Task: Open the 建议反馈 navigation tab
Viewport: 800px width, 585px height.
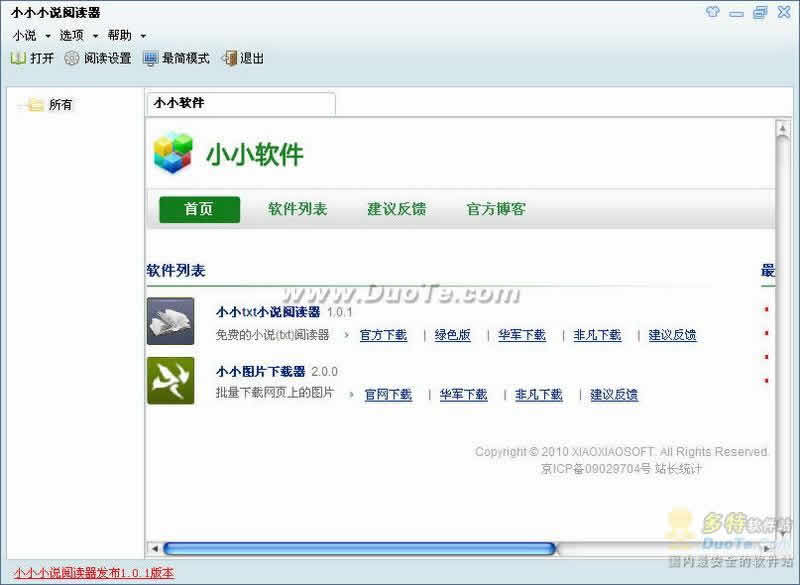Action: [x=396, y=209]
